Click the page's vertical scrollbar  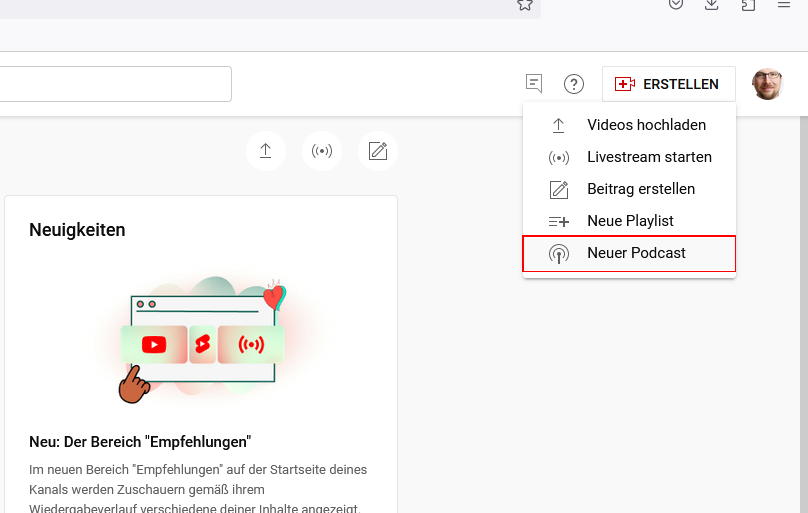pos(804,314)
